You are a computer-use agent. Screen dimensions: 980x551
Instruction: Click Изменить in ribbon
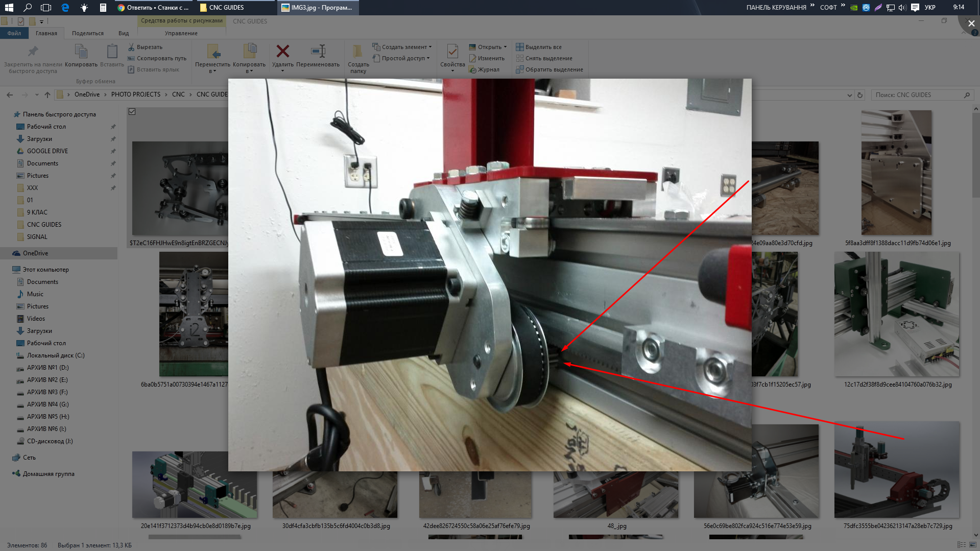coord(487,58)
